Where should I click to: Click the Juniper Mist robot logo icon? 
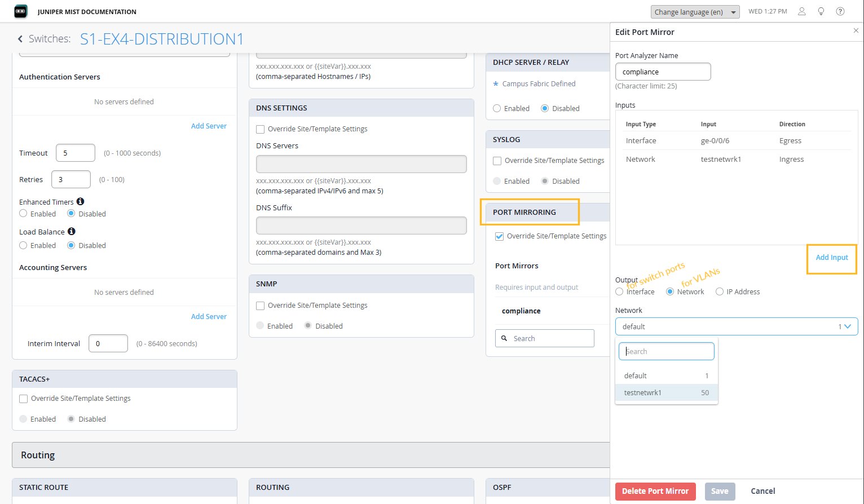pyautogui.click(x=21, y=11)
